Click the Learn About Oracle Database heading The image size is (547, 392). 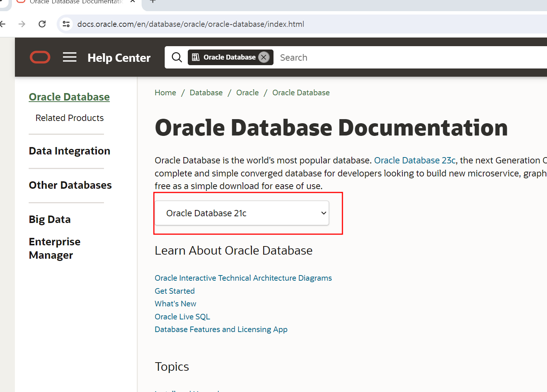[x=234, y=251]
